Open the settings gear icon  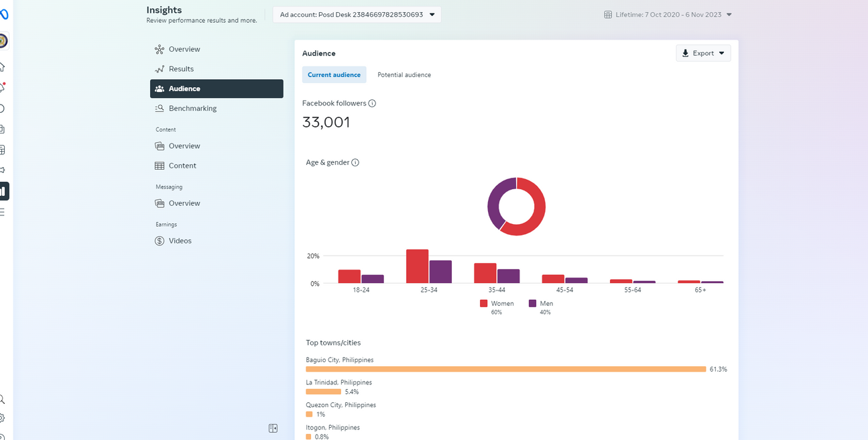point(3,418)
